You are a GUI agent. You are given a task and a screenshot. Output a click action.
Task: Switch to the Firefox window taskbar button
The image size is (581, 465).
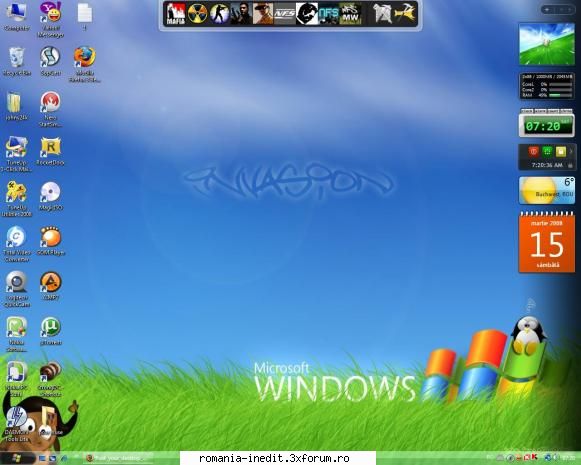tap(117, 459)
